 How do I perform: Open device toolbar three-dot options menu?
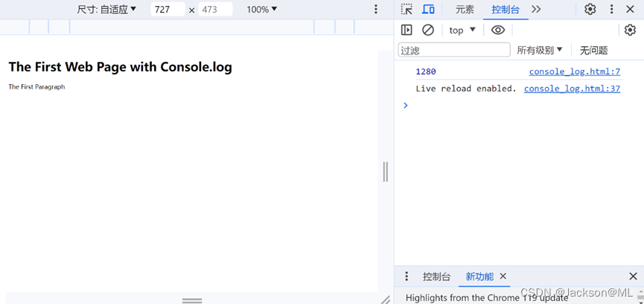coord(376,10)
